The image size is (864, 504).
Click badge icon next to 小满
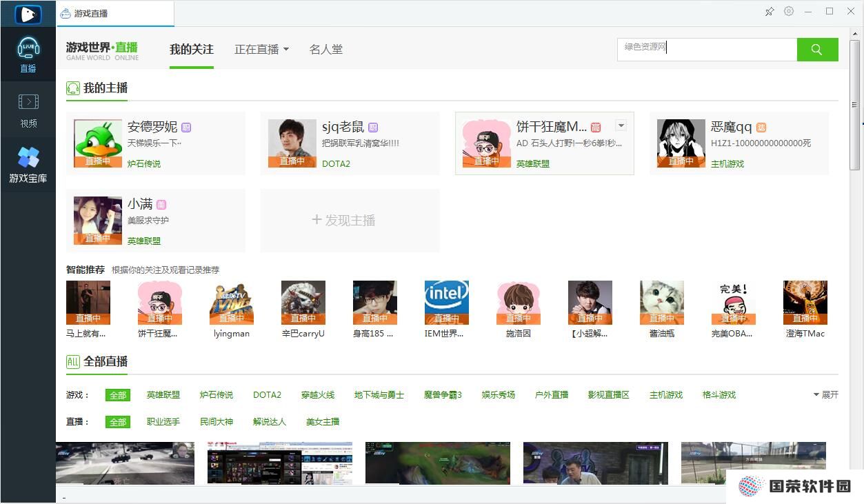161,205
